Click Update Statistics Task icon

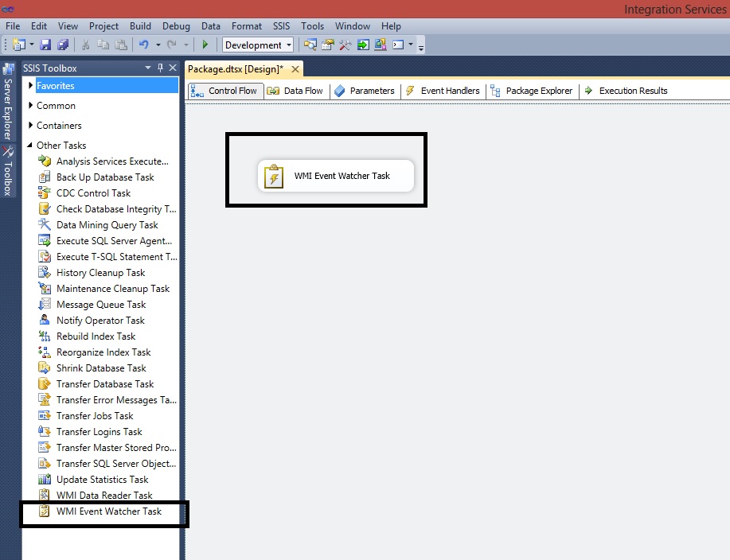pyautogui.click(x=45, y=479)
